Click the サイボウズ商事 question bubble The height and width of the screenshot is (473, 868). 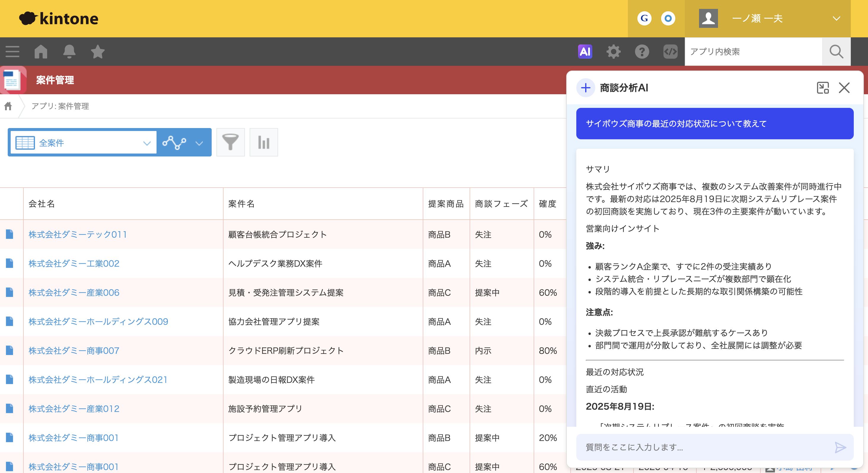click(714, 123)
